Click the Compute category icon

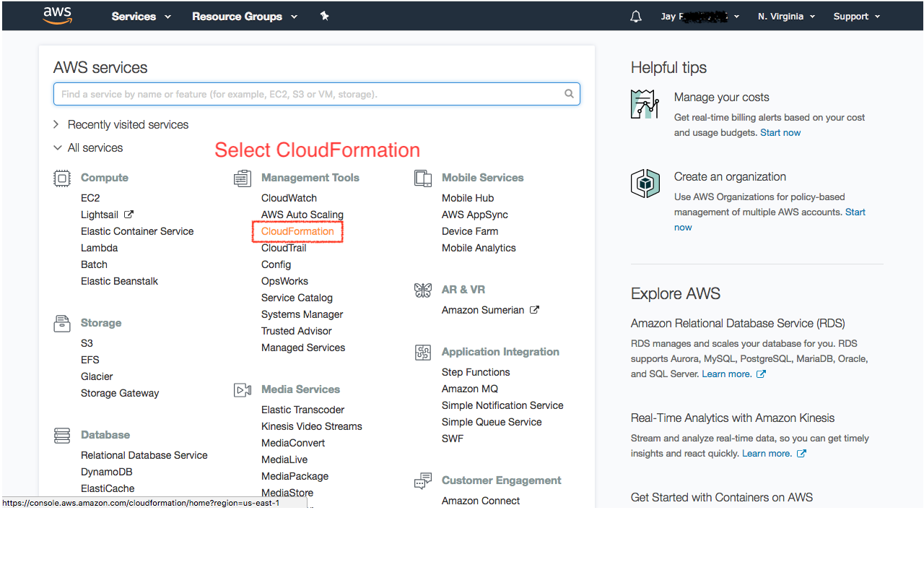click(x=62, y=178)
